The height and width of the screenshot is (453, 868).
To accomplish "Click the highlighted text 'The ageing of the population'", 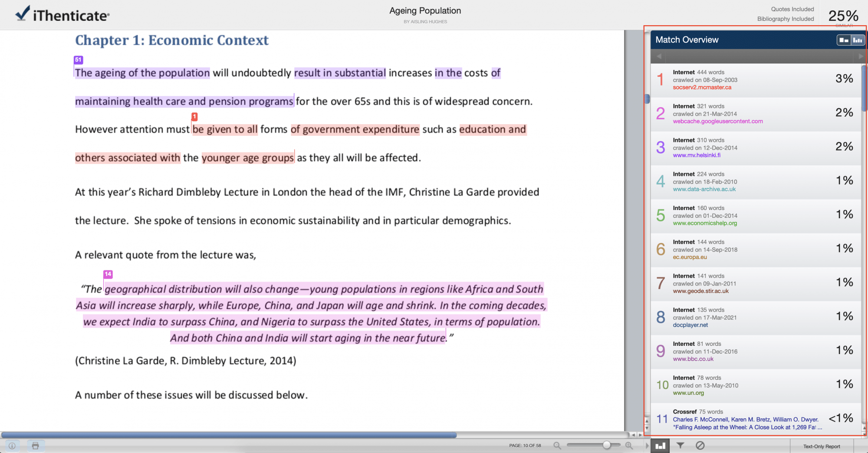I will coord(142,73).
